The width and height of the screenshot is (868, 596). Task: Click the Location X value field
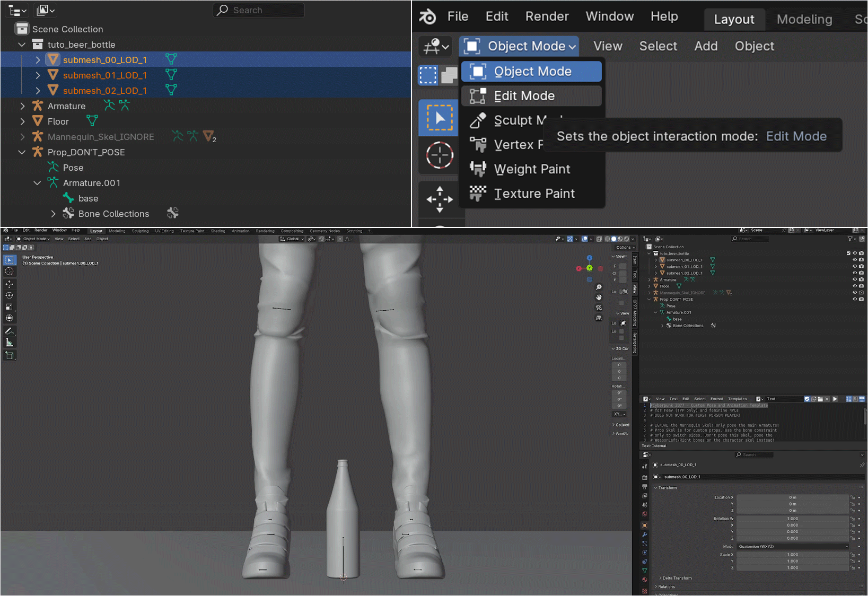[x=792, y=497]
